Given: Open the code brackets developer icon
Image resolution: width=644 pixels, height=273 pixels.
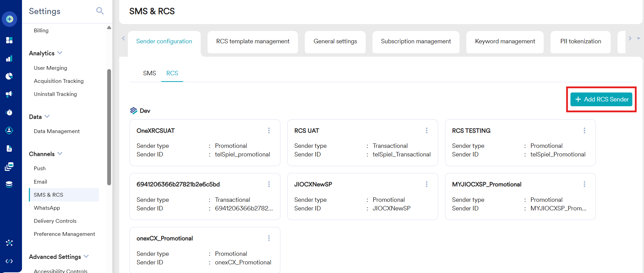Looking at the screenshot, I should click(9, 261).
